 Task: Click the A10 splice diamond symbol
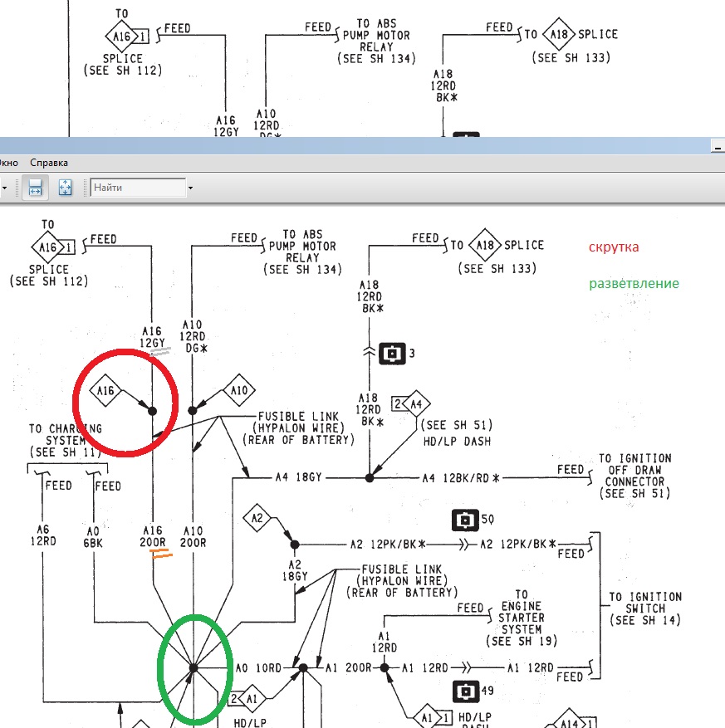[239, 390]
